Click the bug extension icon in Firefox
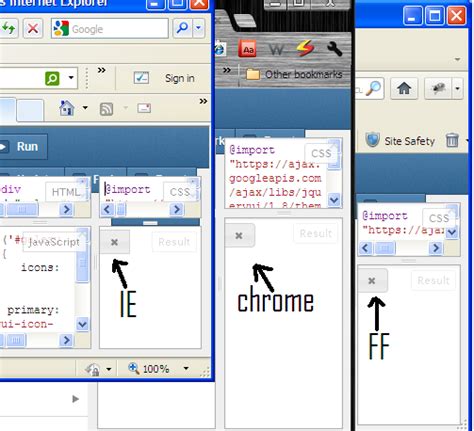474x431 pixels. [x=438, y=88]
